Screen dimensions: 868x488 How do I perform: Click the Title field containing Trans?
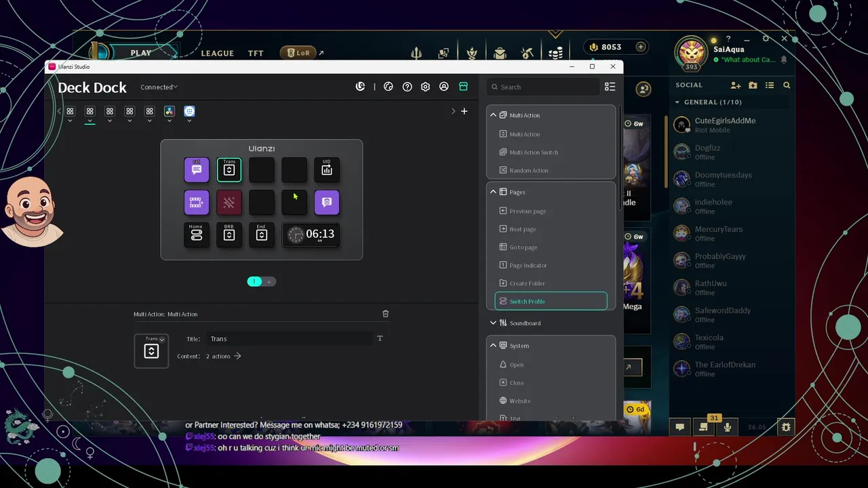click(290, 339)
